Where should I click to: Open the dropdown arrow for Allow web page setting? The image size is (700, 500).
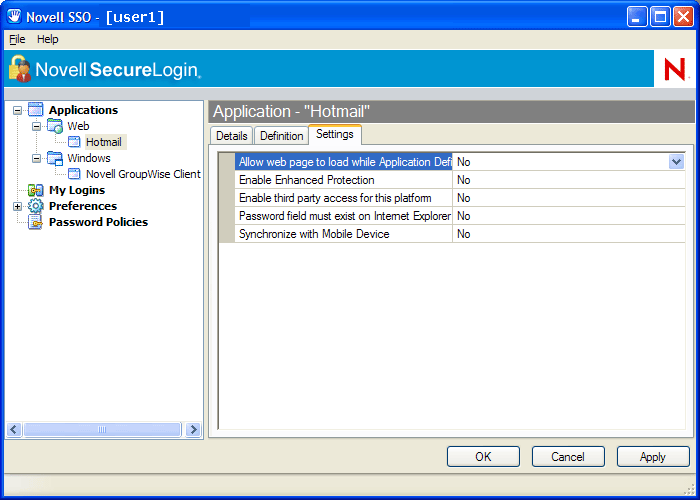point(676,162)
